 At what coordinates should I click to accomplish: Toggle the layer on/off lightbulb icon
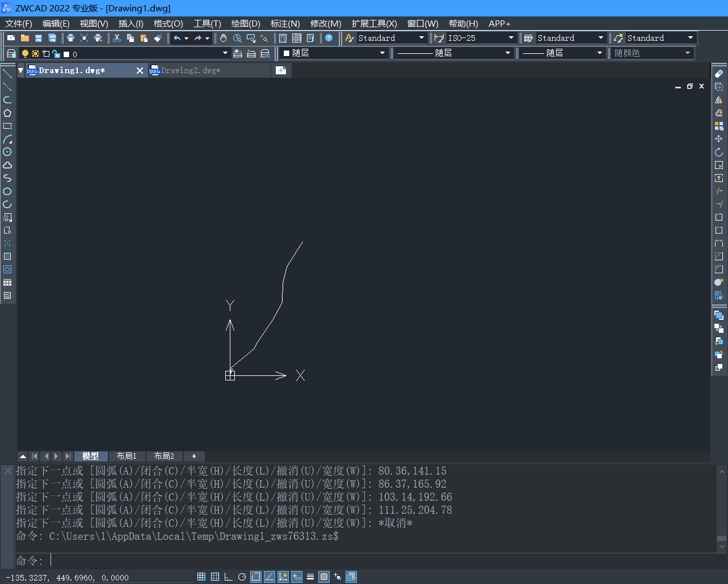25,54
